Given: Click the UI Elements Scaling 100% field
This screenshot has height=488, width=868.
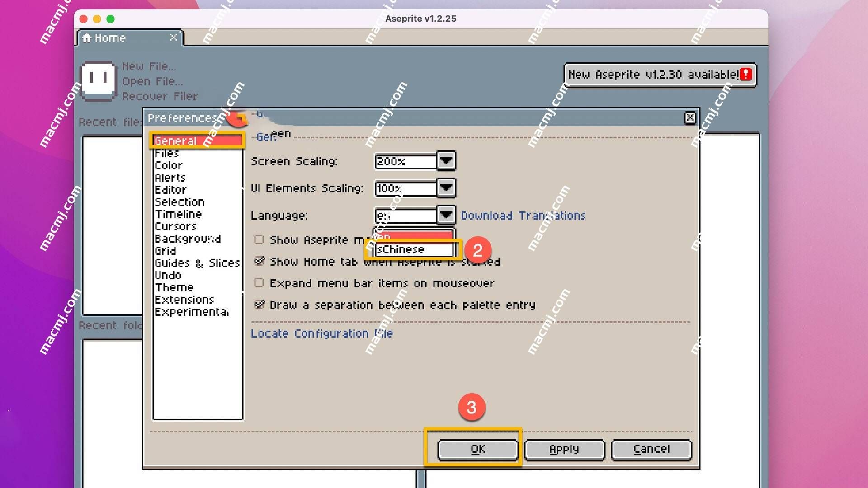Looking at the screenshot, I should tap(406, 188).
